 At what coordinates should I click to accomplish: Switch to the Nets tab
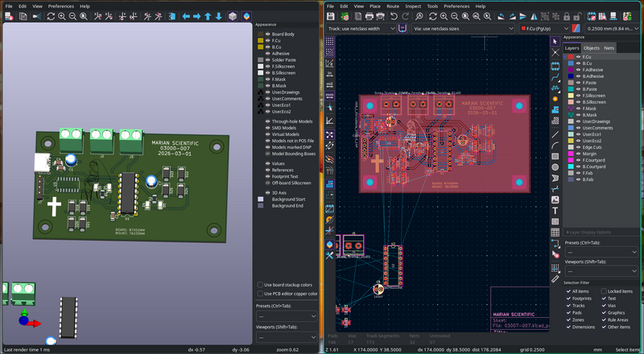[x=609, y=48]
